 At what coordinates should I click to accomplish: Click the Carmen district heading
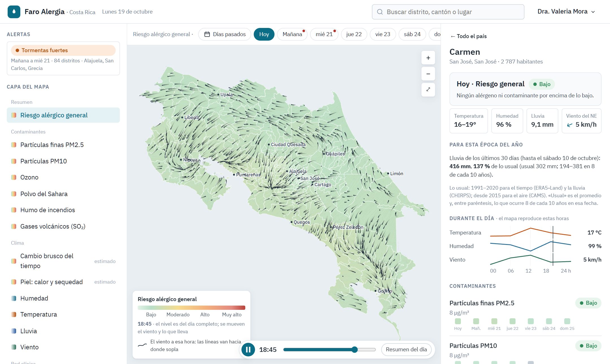(465, 52)
